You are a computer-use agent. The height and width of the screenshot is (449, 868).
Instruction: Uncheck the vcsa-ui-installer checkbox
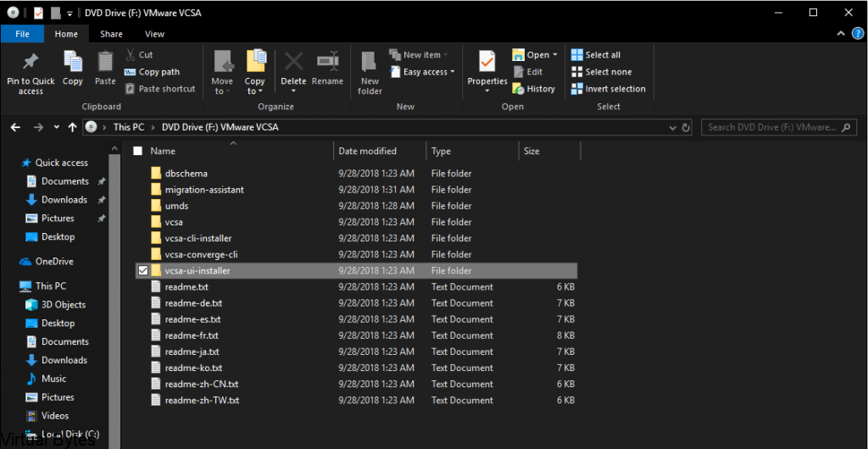143,270
